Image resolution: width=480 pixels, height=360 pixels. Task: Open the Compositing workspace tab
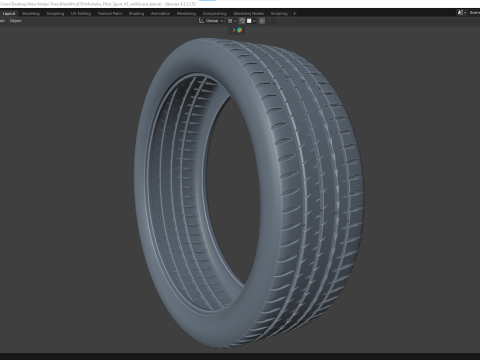click(x=215, y=14)
